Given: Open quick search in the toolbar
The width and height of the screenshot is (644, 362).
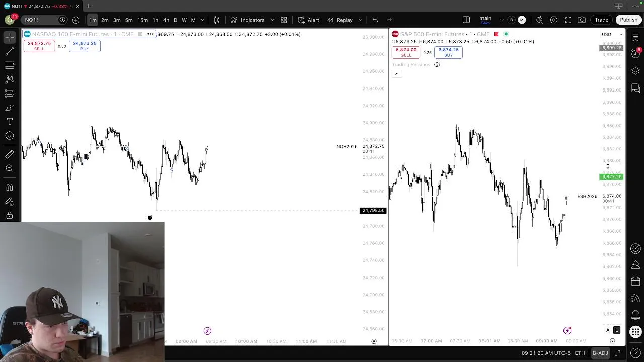Looking at the screenshot, I should click(539, 20).
